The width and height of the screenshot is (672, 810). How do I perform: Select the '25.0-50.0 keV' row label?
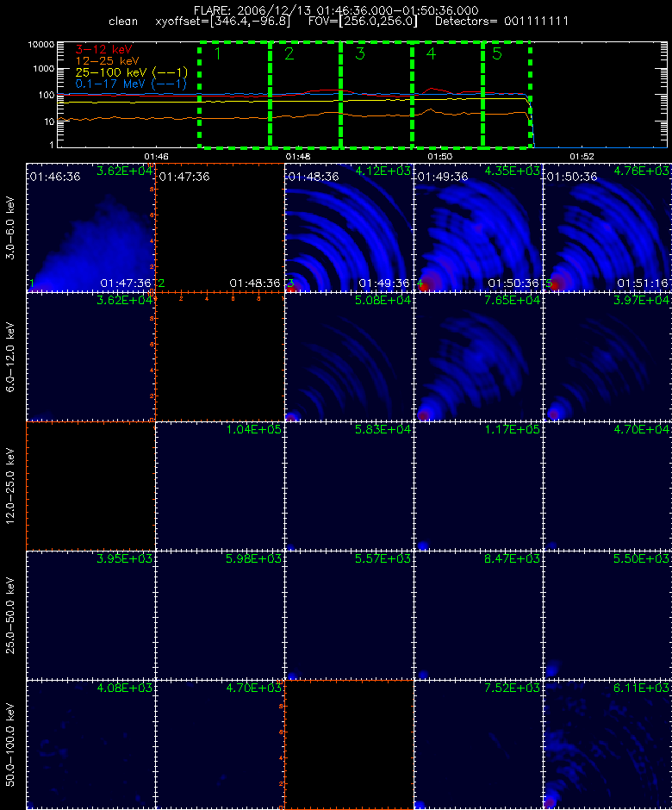[11, 615]
